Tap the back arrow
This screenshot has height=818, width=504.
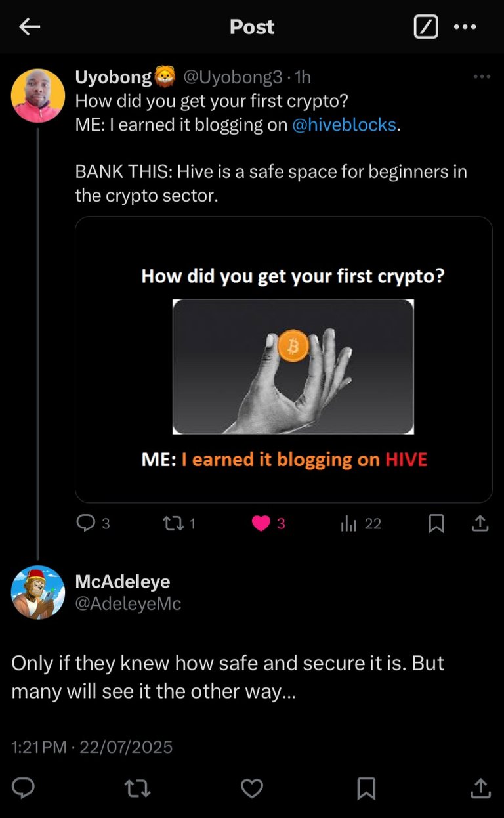(x=30, y=27)
